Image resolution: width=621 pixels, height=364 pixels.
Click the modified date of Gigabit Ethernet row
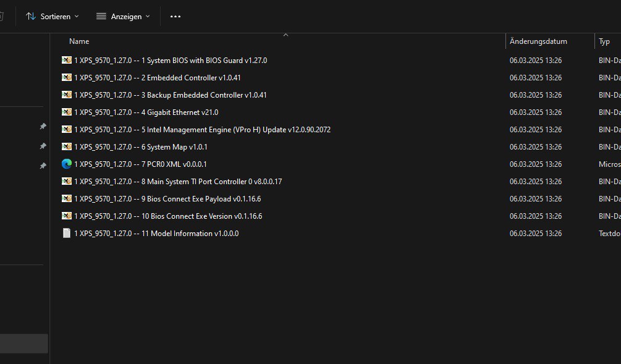tap(536, 112)
